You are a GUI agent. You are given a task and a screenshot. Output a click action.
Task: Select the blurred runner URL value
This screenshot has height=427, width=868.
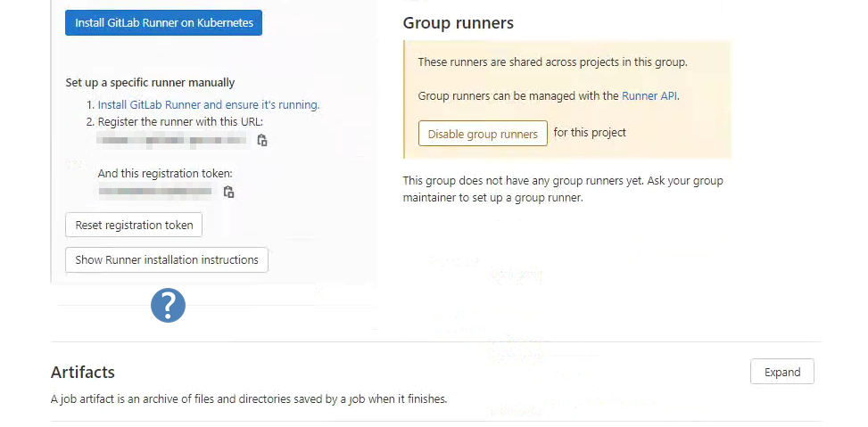coord(172,140)
